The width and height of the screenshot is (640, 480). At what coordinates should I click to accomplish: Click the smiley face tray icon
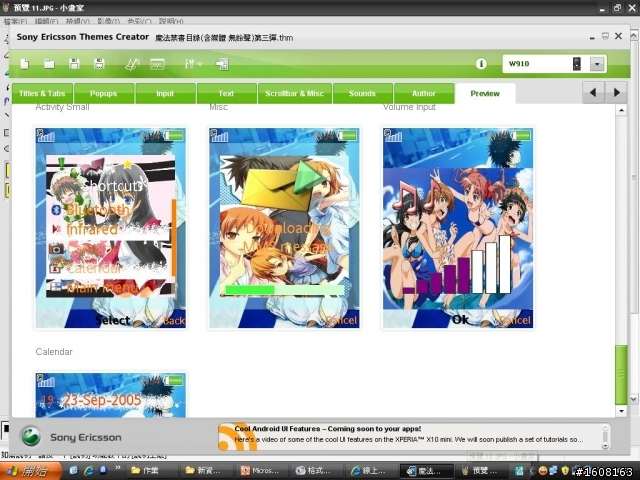(542, 471)
